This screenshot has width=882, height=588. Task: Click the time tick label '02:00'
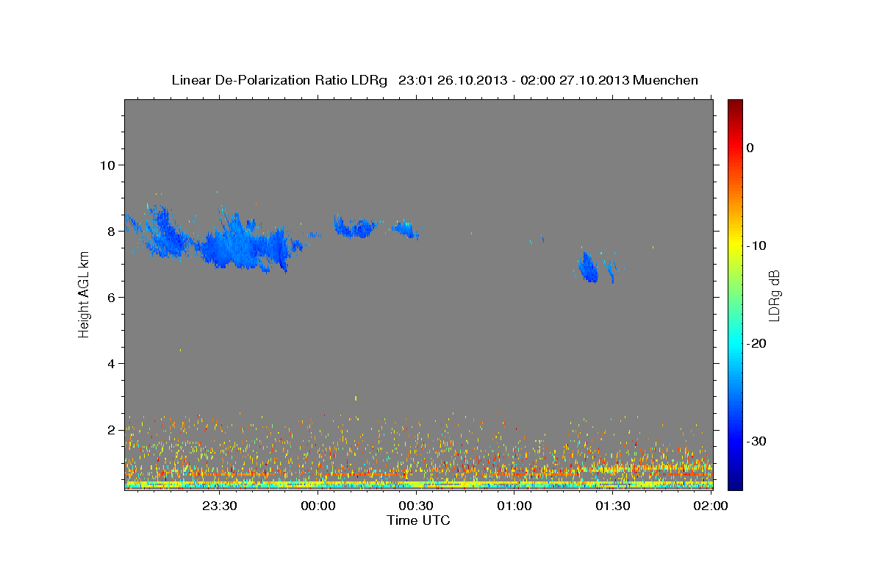click(711, 506)
